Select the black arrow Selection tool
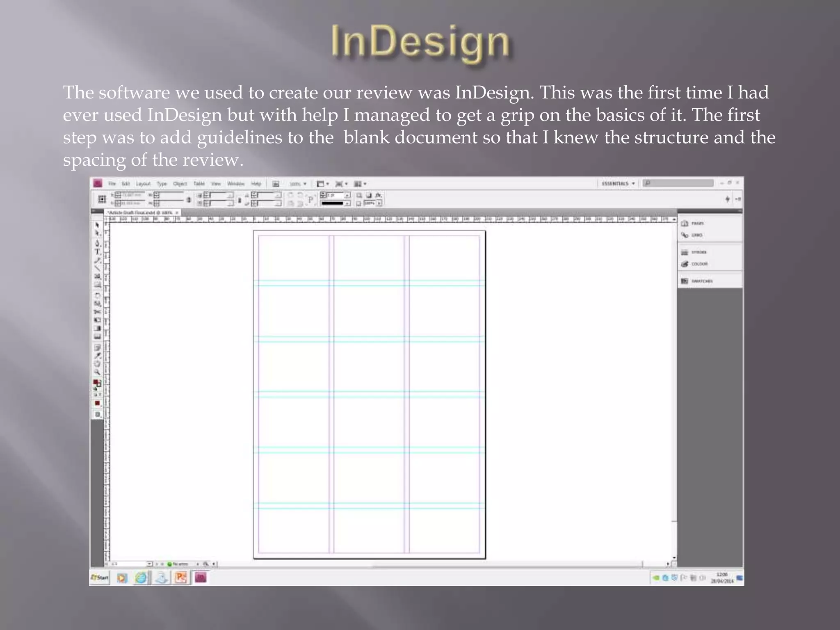Screen dimensions: 840x630 click(x=97, y=225)
